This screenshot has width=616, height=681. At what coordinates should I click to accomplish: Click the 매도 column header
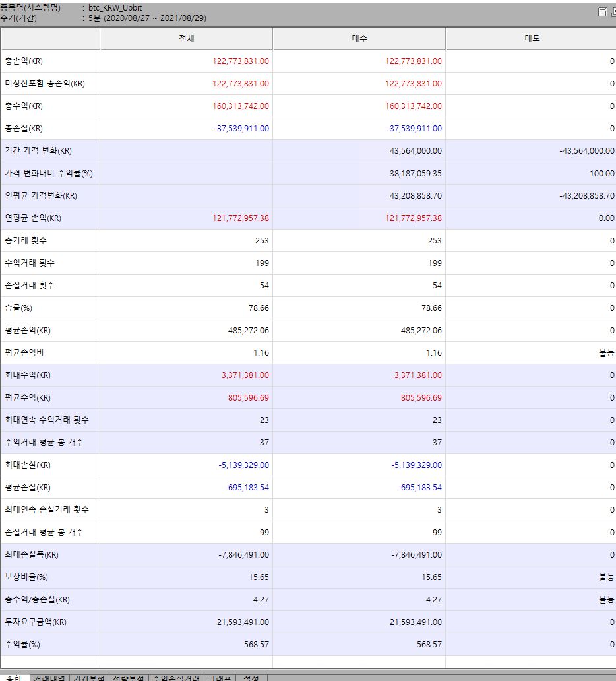click(532, 39)
